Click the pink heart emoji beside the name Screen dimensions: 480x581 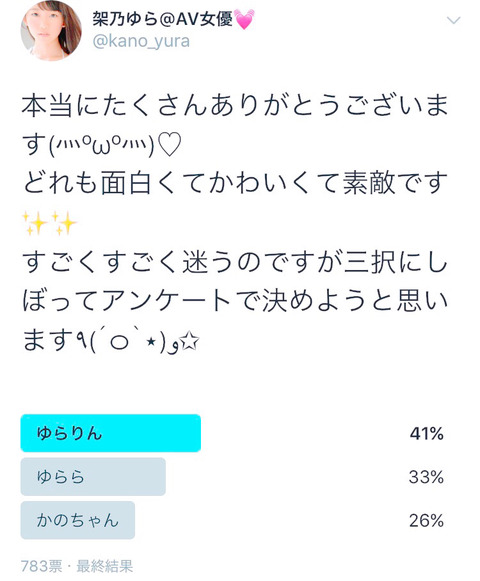(244, 19)
